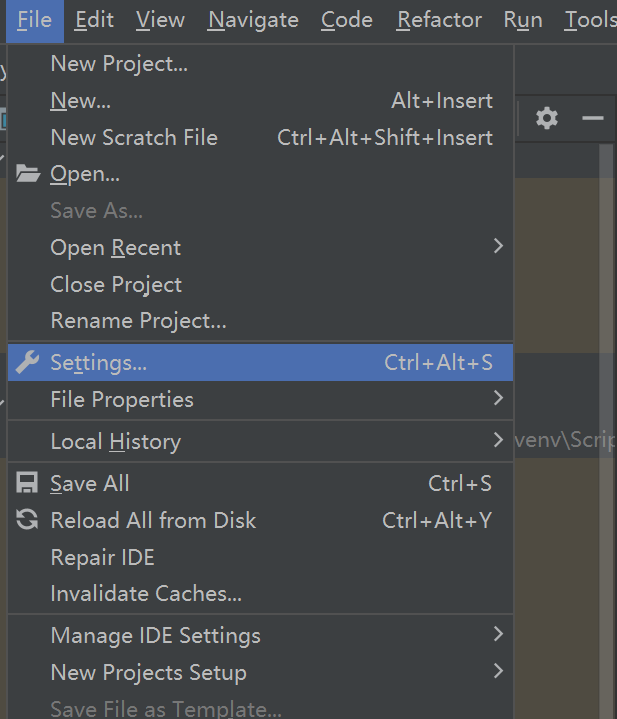The width and height of the screenshot is (617, 719).
Task: Click the folder icon beside Open
Action: tap(28, 174)
